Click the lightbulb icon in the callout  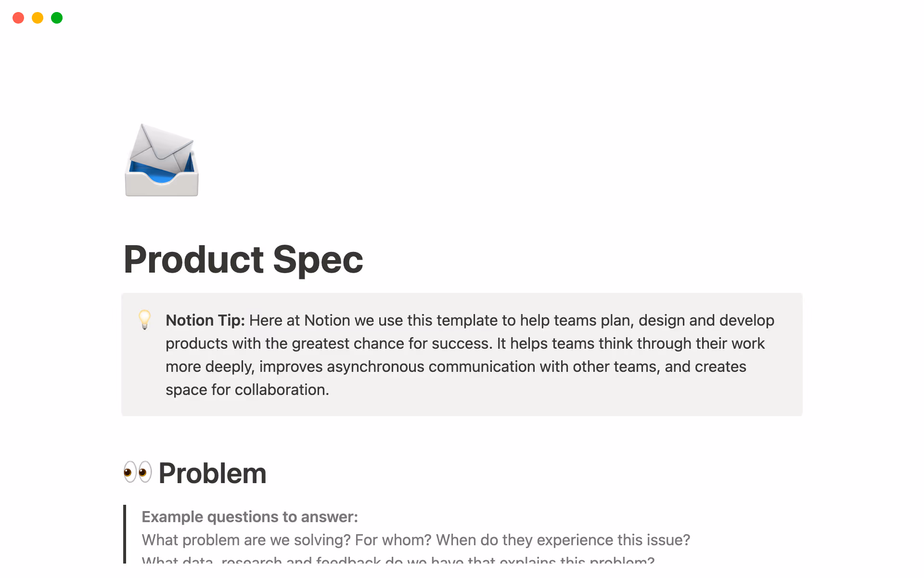tap(145, 320)
